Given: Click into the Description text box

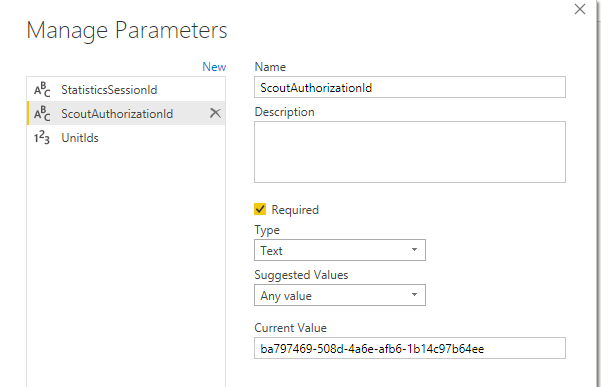Looking at the screenshot, I should (x=410, y=152).
